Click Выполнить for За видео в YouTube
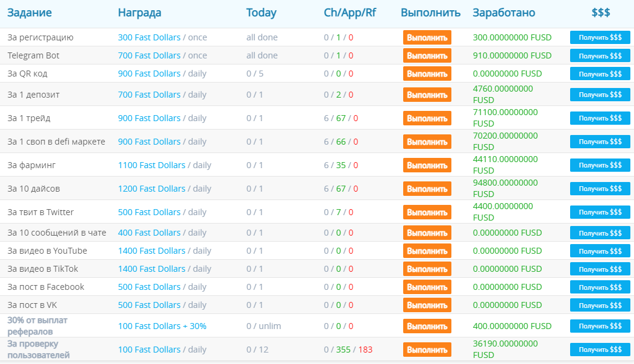This screenshot has height=364, width=634. [427, 251]
